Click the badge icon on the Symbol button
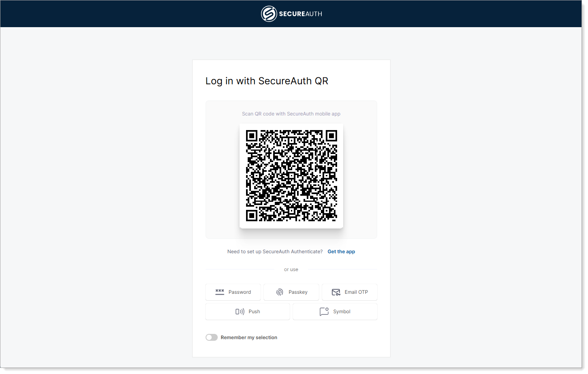 pyautogui.click(x=324, y=311)
